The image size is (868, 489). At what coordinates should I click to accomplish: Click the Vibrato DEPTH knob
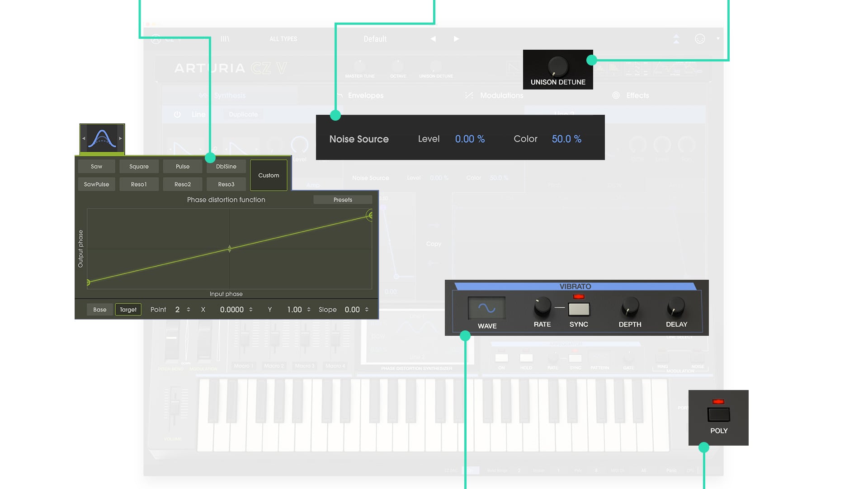coord(630,307)
